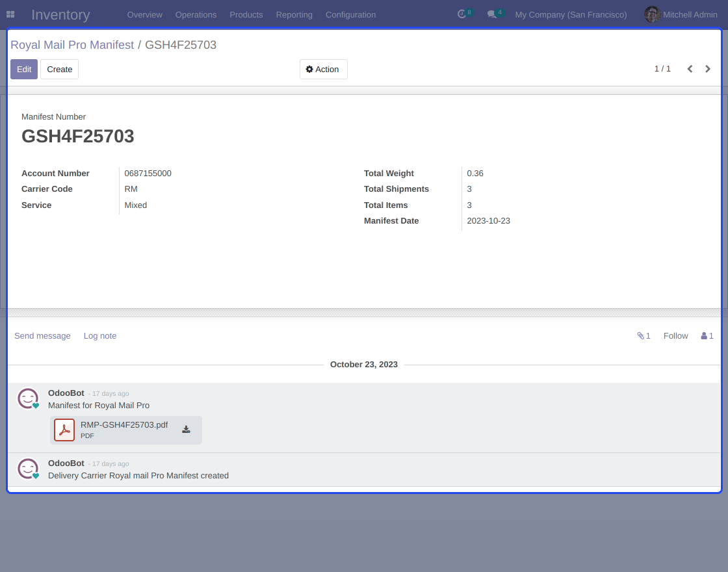Click 'Delivery Carrier Royal mail Pro Manifest created' text
The image size is (728, 572).
[138, 475]
